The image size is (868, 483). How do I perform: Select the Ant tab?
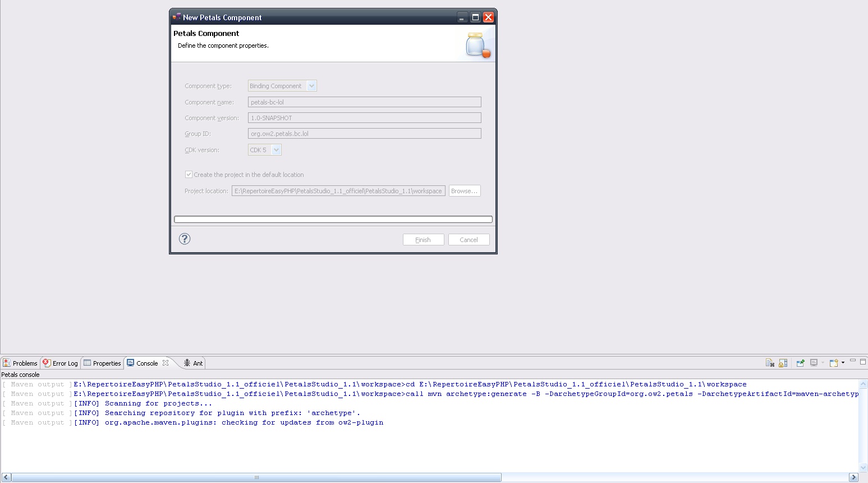[193, 363]
